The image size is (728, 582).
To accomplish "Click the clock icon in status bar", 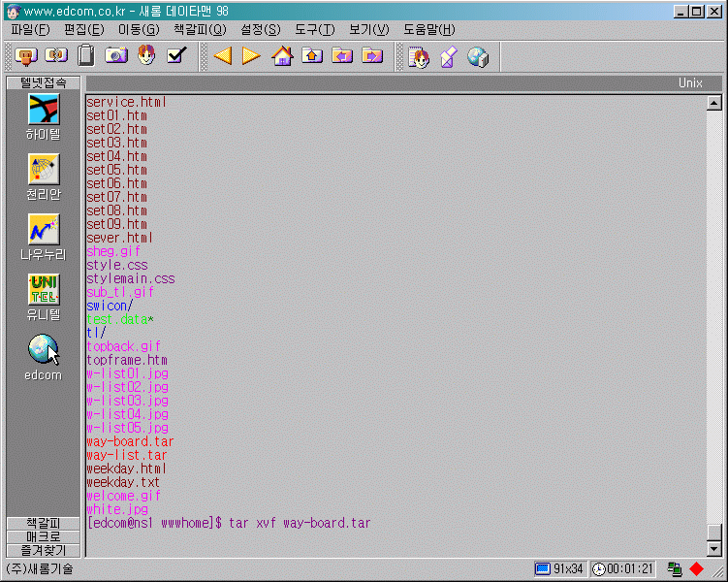I will click(x=599, y=569).
